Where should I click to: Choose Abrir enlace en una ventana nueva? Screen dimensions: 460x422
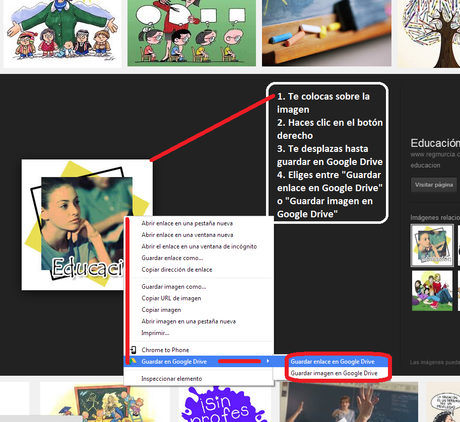(187, 235)
